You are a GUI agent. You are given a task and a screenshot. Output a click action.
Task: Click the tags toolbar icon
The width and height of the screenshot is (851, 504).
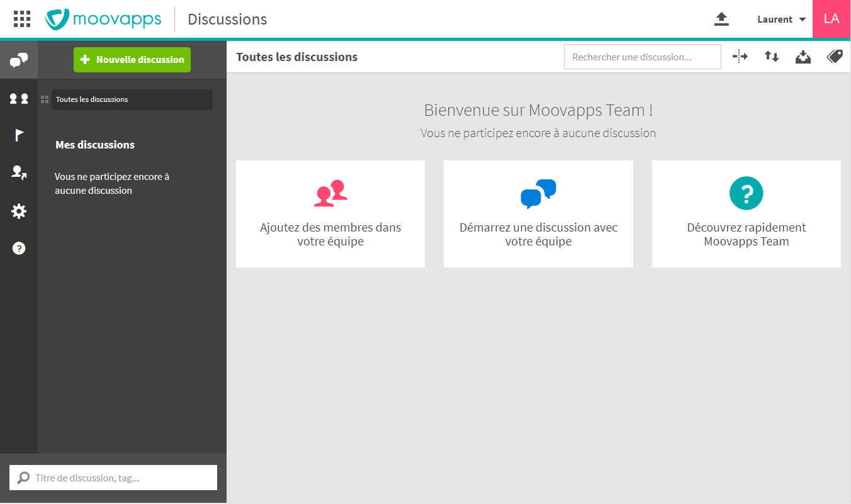(835, 57)
